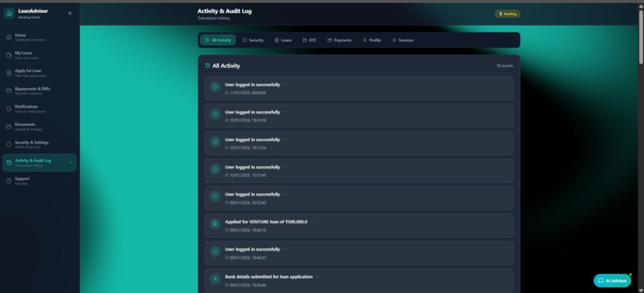Open Support get help page
Viewport: 644px width, 293px height.
tap(39, 180)
